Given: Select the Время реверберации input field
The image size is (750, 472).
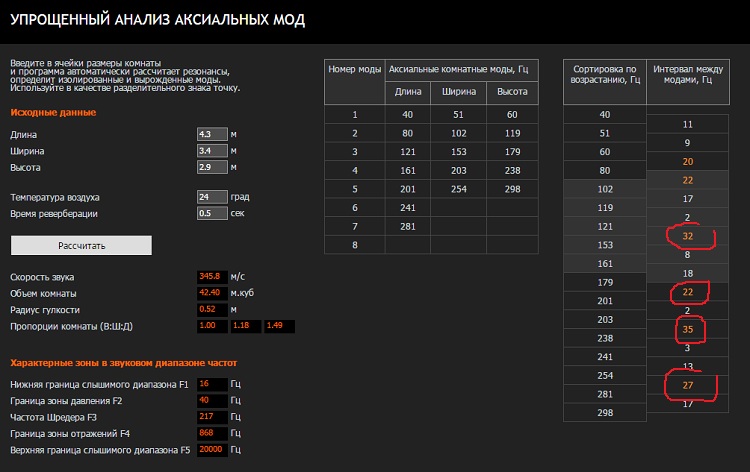Looking at the screenshot, I should pos(212,213).
